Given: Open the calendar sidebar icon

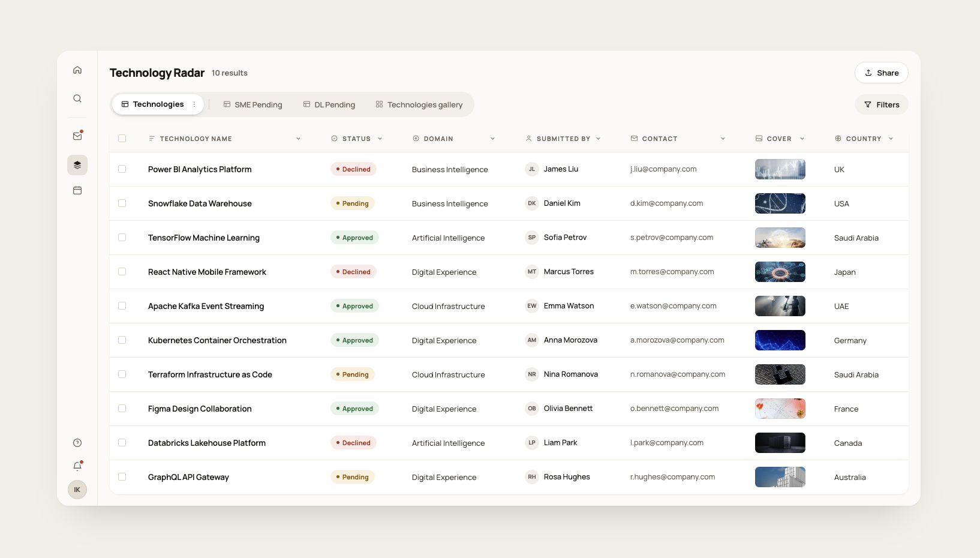Looking at the screenshot, I should [77, 190].
